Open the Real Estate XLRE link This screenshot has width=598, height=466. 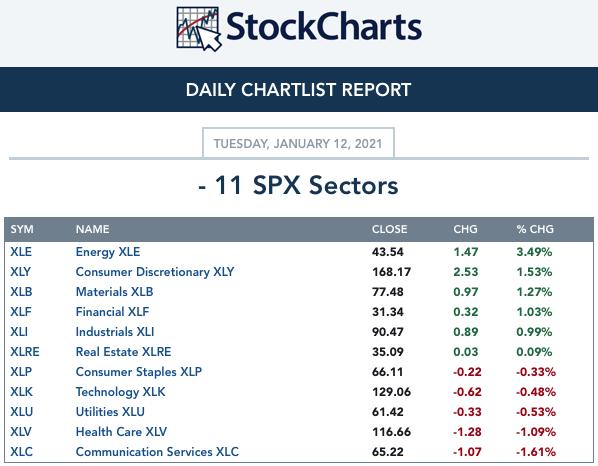click(x=124, y=352)
